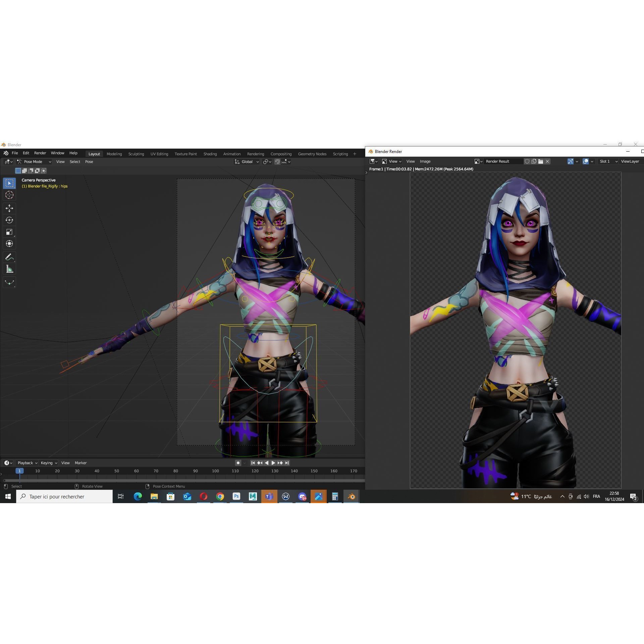Add a new workspace with plus button
644x644 pixels.
click(x=355, y=154)
